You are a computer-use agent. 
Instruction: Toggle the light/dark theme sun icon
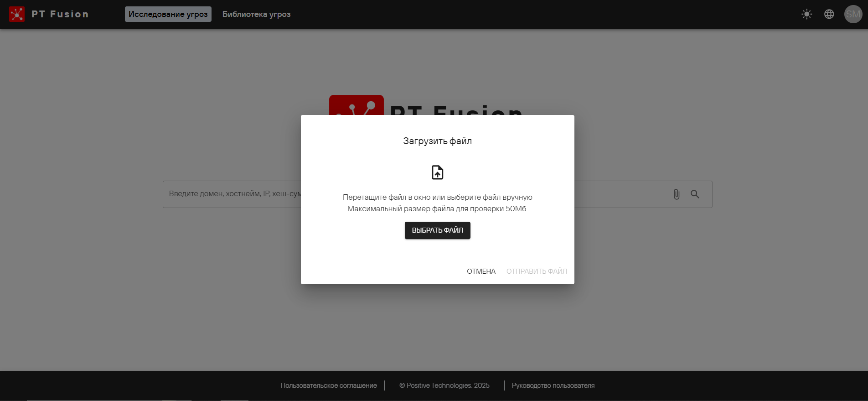pos(806,14)
